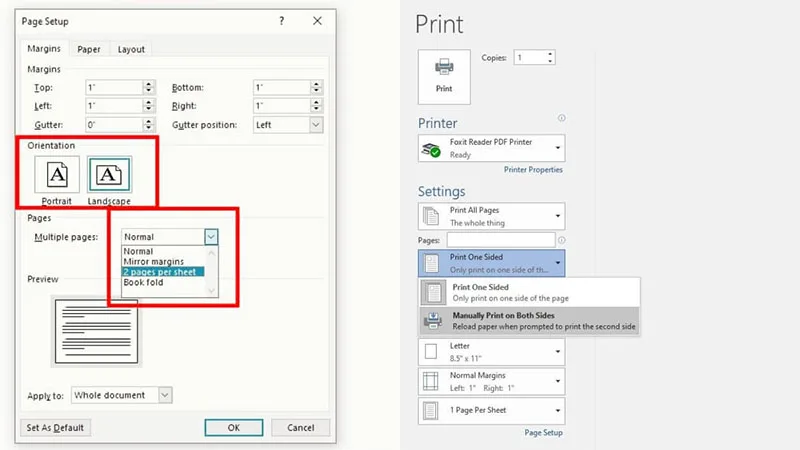Click the Bottom margin spinner arrows
Viewport: 800px width, 450px height.
316,87
